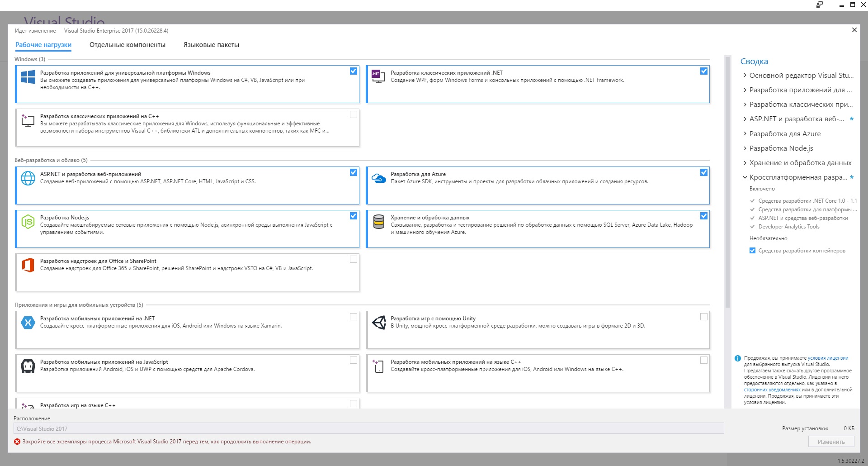Viewport: 868px width, 466px height.
Task: Check mobile development with JavaScript workload
Action: [x=354, y=360]
